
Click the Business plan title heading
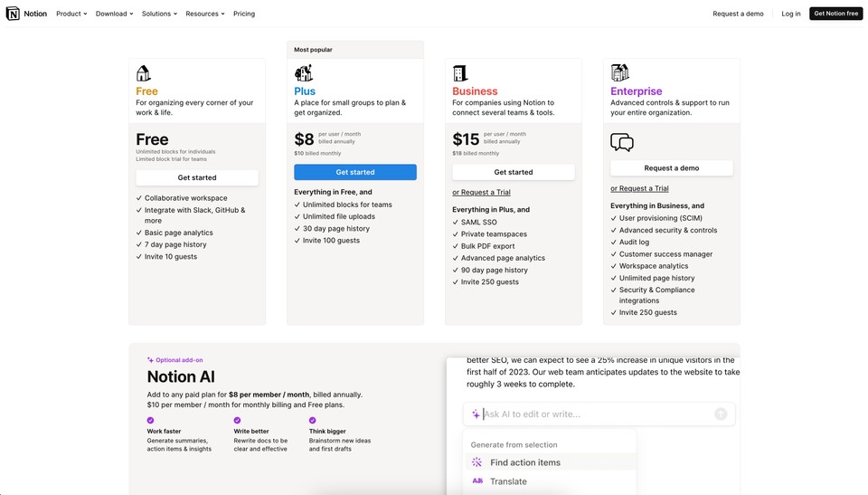point(475,90)
